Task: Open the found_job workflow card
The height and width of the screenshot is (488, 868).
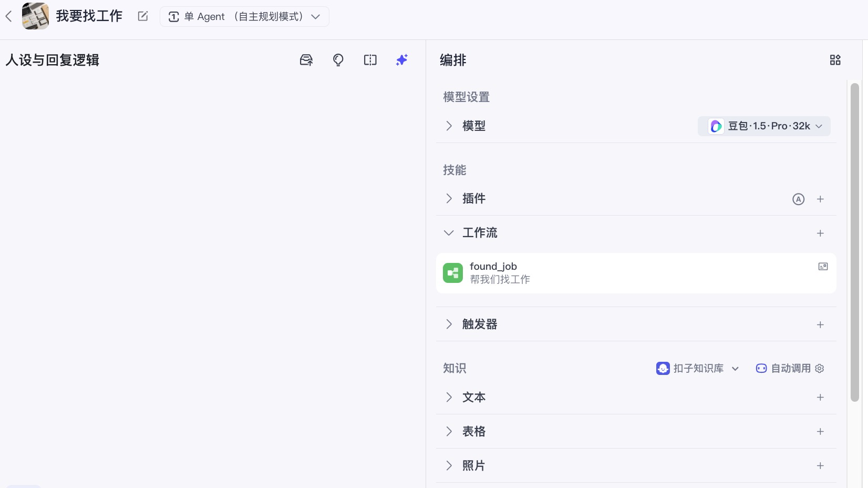Action: coord(636,273)
